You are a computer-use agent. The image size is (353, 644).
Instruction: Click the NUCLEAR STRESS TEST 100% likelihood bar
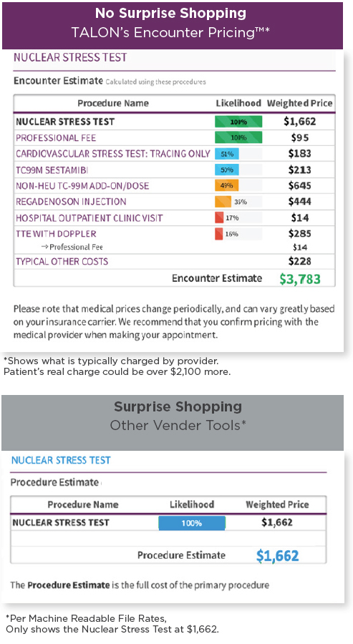238,122
